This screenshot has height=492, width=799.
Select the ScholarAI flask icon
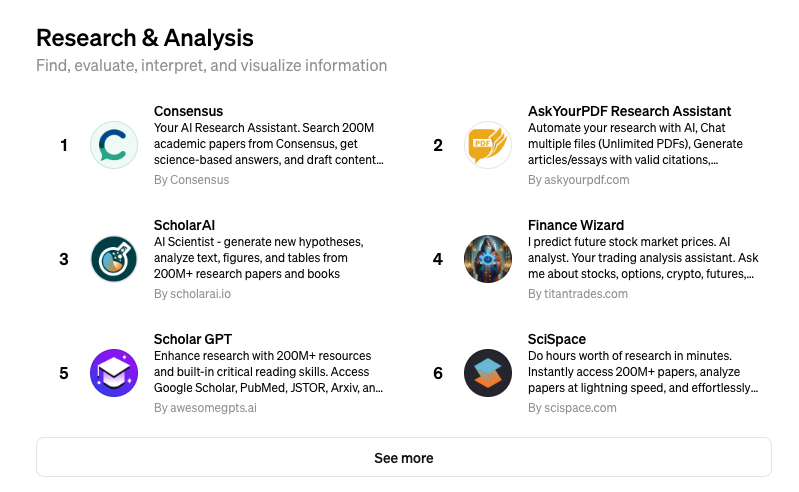114,259
